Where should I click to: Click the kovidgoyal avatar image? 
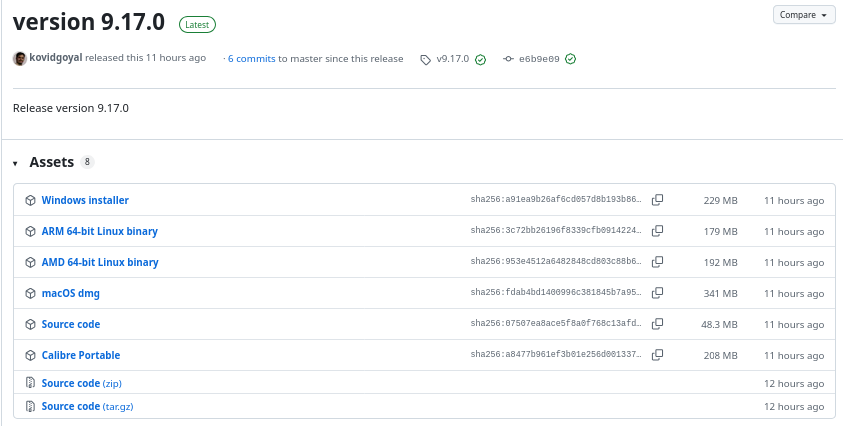coord(20,59)
